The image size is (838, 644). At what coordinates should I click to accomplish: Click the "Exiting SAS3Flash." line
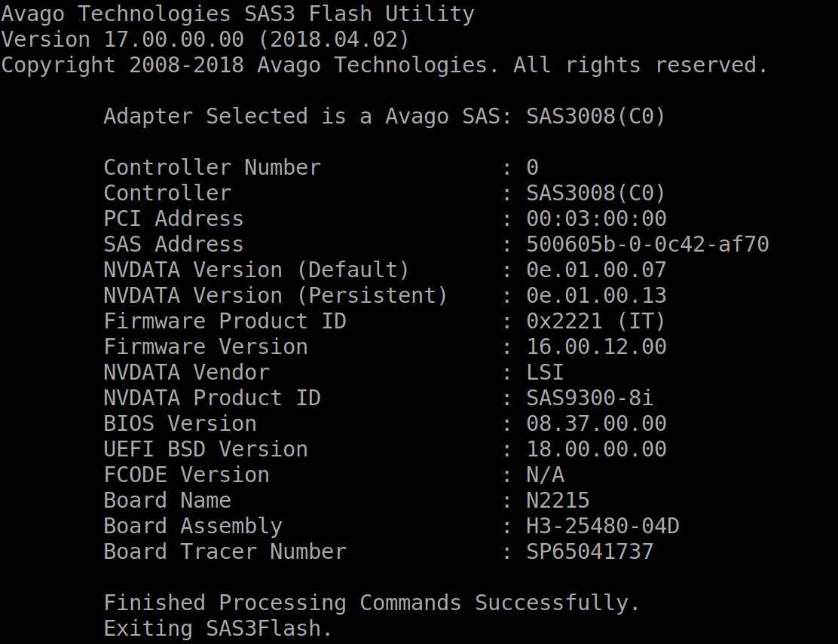[x=218, y=628]
